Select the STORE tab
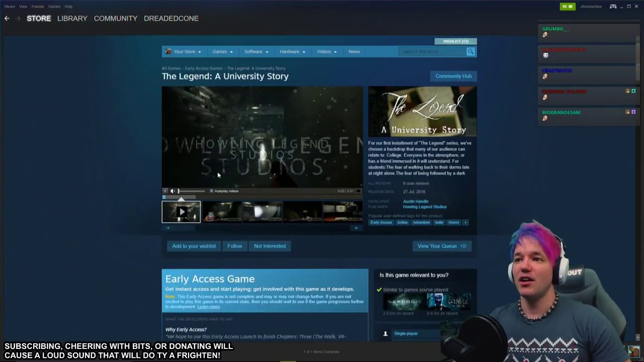644x362 pixels. point(39,18)
